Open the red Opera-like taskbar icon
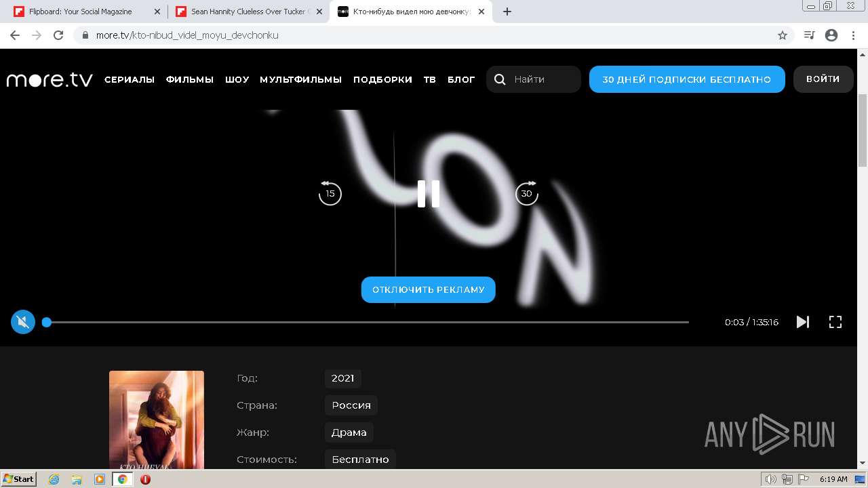 (x=145, y=479)
